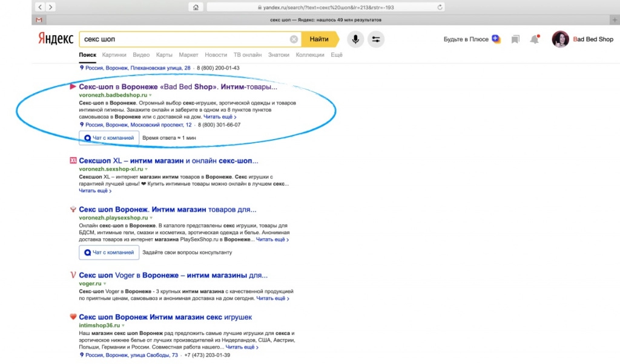
Task: Start Чат с компанией for playsexshop
Action: point(109,252)
